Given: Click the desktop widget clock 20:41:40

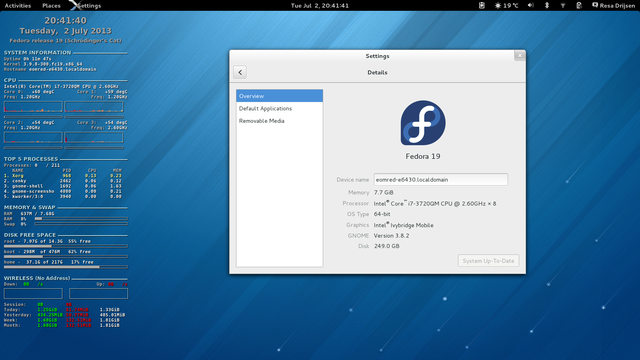Looking at the screenshot, I should 65,20.
